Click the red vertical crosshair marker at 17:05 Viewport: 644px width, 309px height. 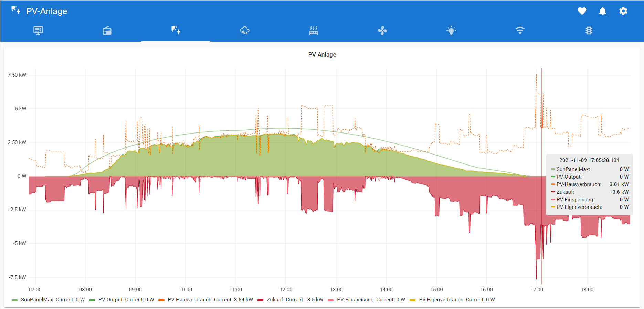[542, 176]
